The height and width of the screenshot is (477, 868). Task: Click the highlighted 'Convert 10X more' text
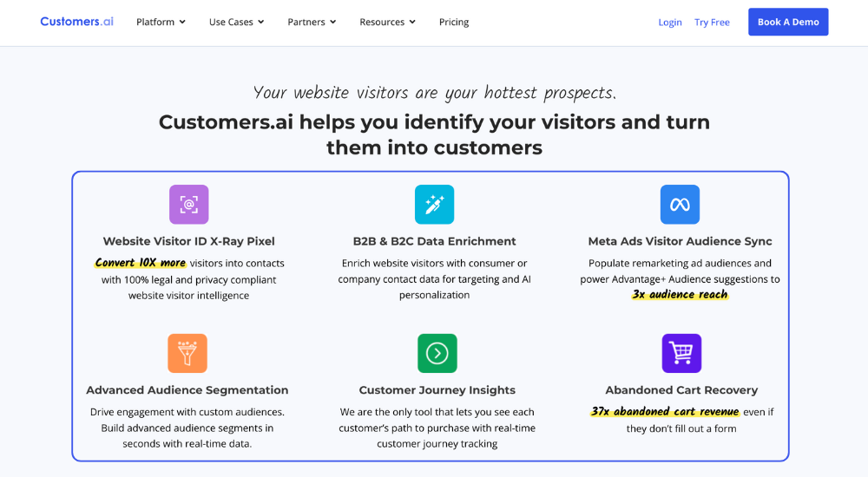140,263
